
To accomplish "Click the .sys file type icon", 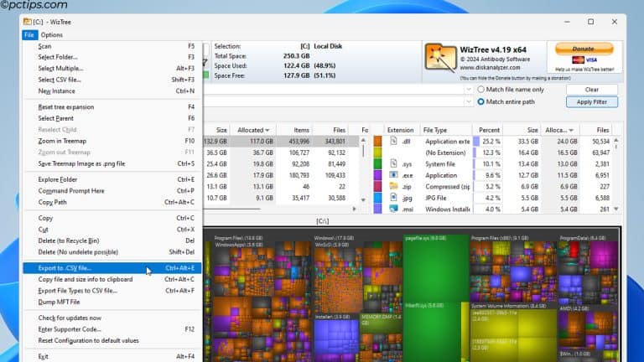I will [393, 163].
